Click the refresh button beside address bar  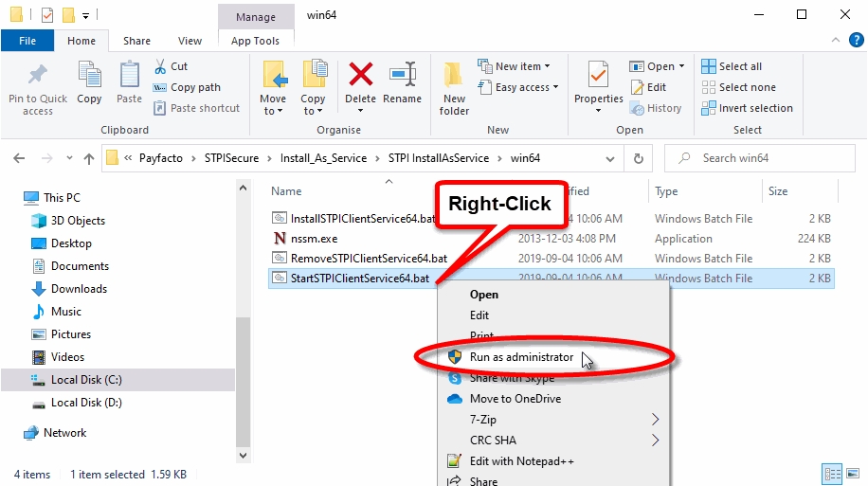639,158
